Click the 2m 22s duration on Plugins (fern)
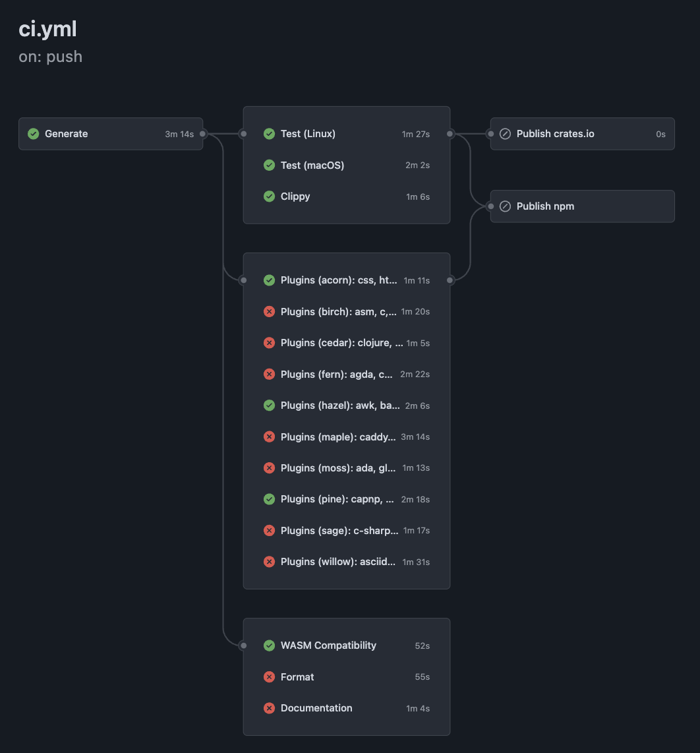This screenshot has height=753, width=700. click(x=416, y=374)
